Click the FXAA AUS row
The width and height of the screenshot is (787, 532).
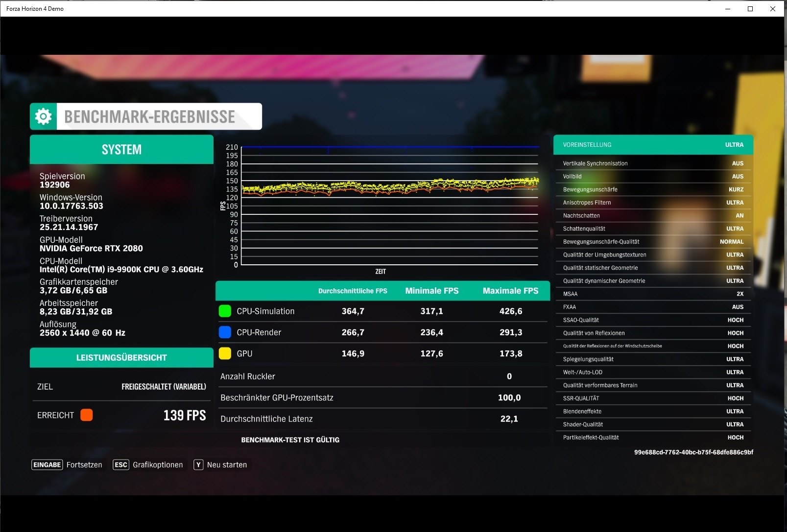(x=653, y=307)
